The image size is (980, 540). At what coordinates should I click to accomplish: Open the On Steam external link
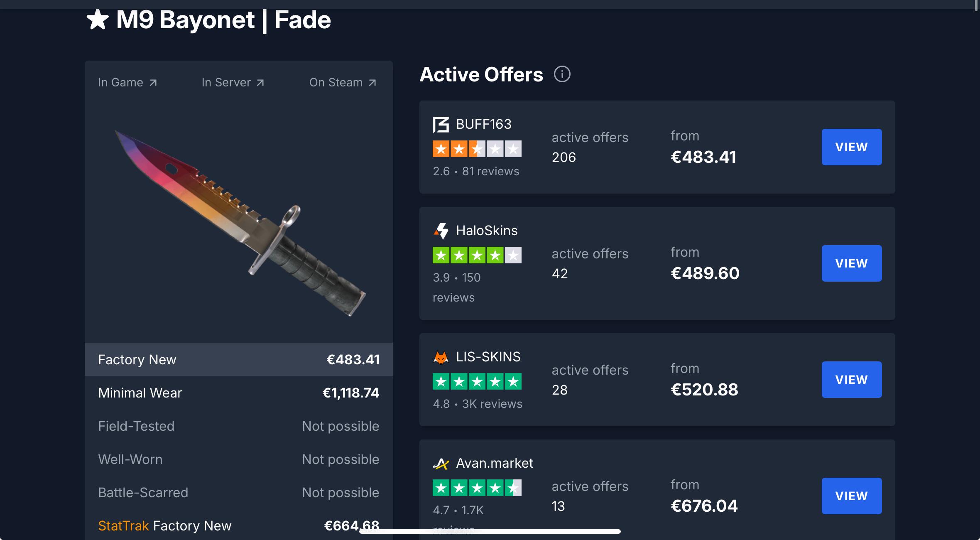pyautogui.click(x=343, y=83)
